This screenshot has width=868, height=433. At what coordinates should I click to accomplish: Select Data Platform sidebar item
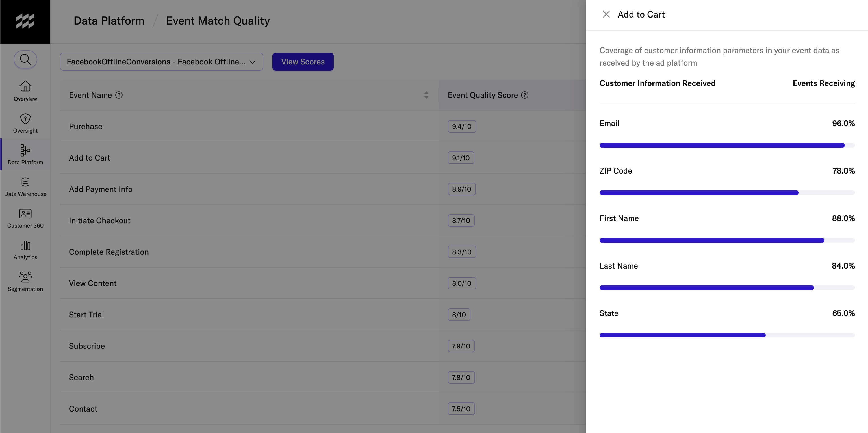point(25,154)
